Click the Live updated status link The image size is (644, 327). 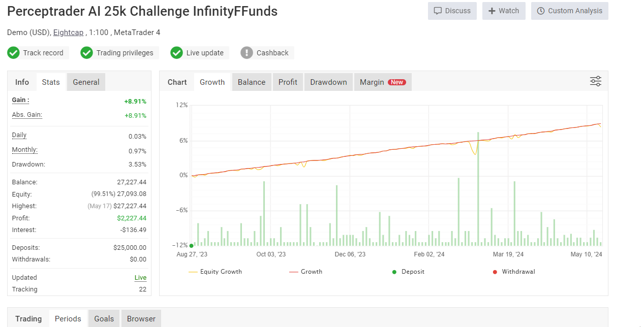click(x=140, y=278)
